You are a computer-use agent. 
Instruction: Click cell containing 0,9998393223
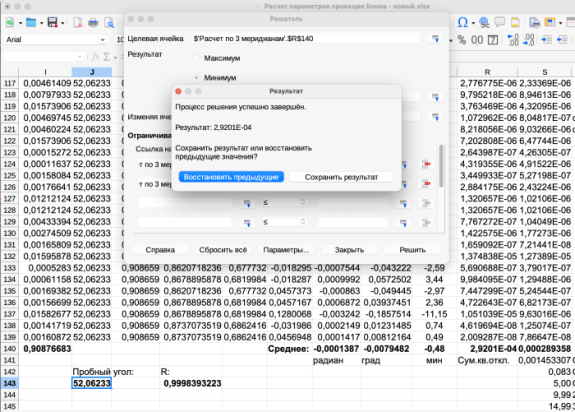coord(191,383)
